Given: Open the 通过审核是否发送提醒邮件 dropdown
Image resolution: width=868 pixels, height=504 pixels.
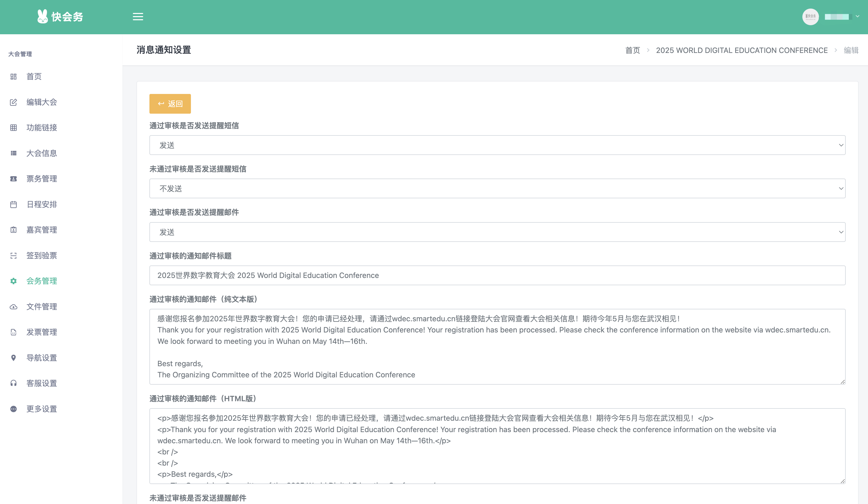Looking at the screenshot, I should point(497,232).
